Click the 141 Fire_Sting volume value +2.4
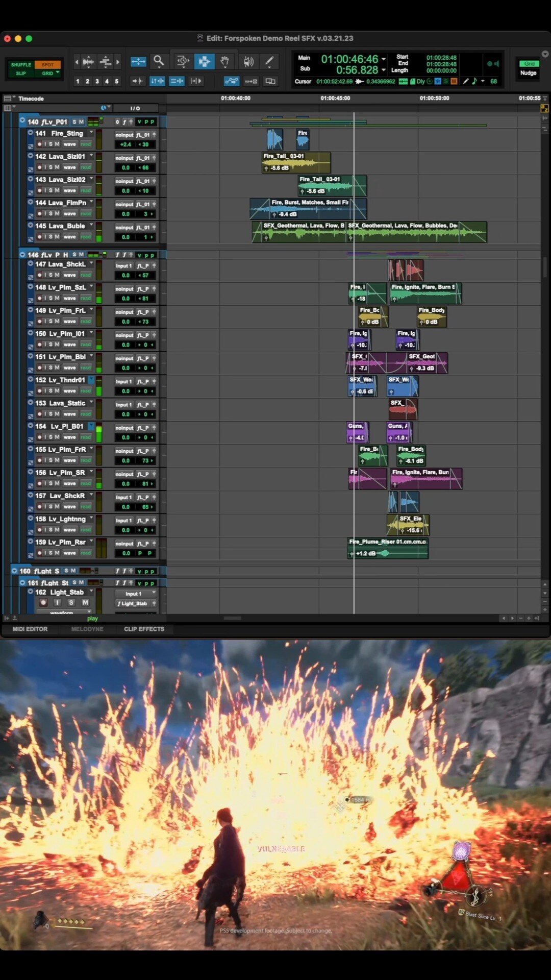 (126, 144)
